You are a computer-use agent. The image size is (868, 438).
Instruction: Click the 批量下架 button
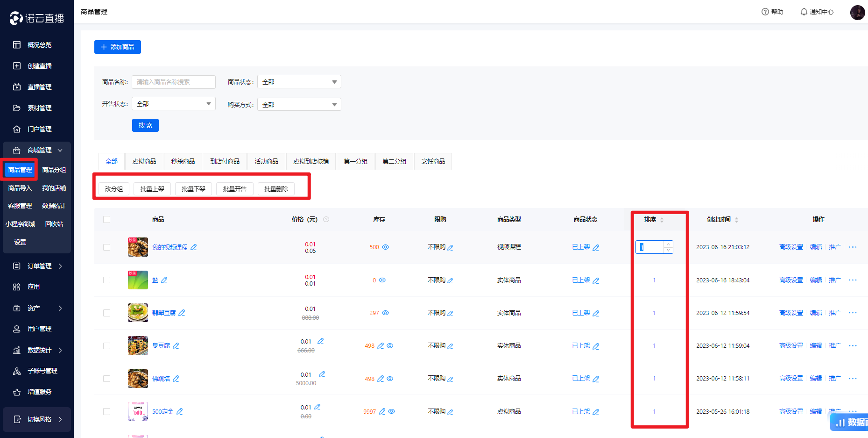tap(193, 189)
